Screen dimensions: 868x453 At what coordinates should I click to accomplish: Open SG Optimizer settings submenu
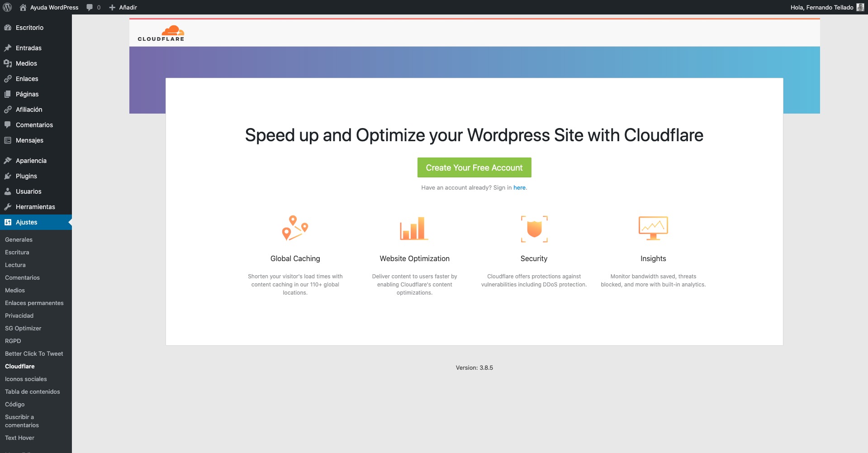23,328
